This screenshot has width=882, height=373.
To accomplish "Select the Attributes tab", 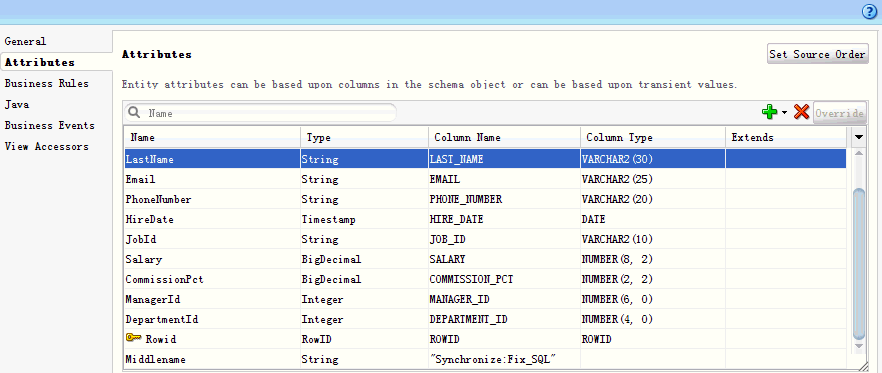I will (39, 62).
